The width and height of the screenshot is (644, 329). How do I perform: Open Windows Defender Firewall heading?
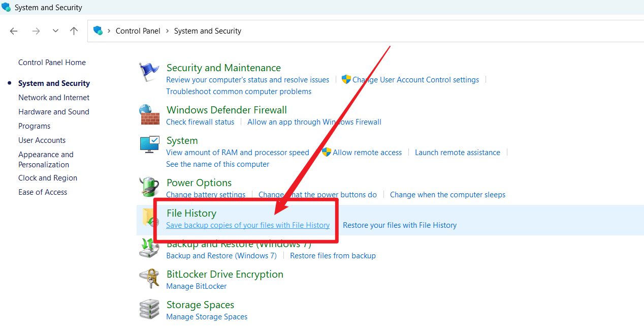tap(227, 110)
